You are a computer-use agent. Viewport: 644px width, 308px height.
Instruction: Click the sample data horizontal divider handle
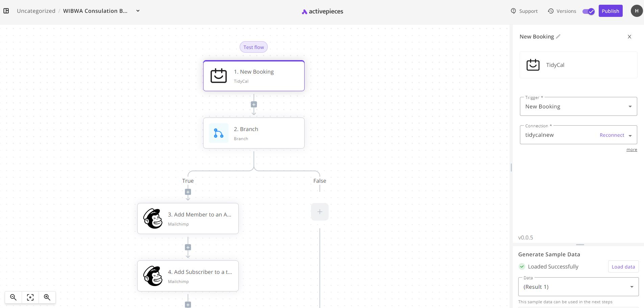pyautogui.click(x=580, y=245)
